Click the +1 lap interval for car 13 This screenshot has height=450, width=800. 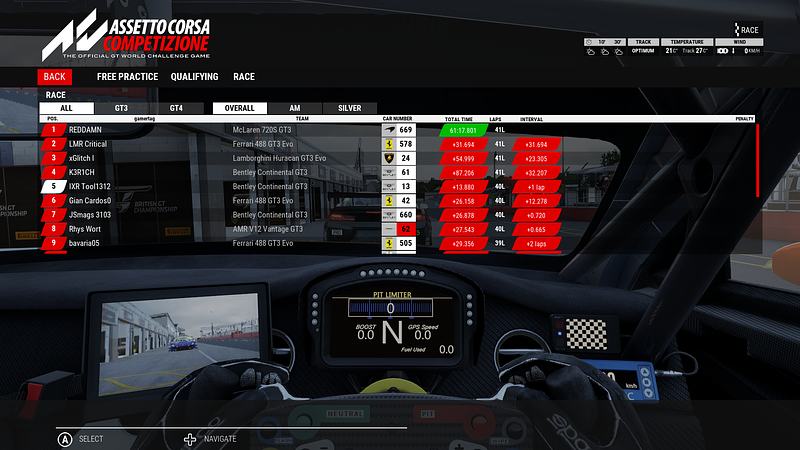536,187
